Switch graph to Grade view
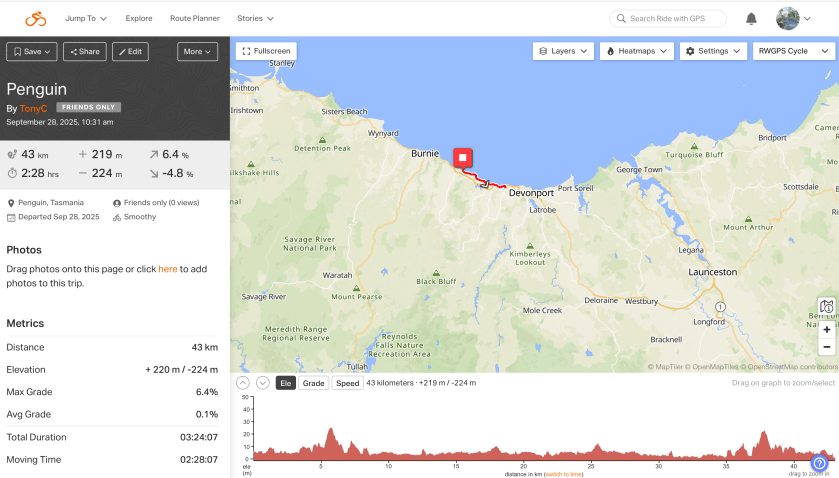The image size is (839, 478). (x=313, y=383)
